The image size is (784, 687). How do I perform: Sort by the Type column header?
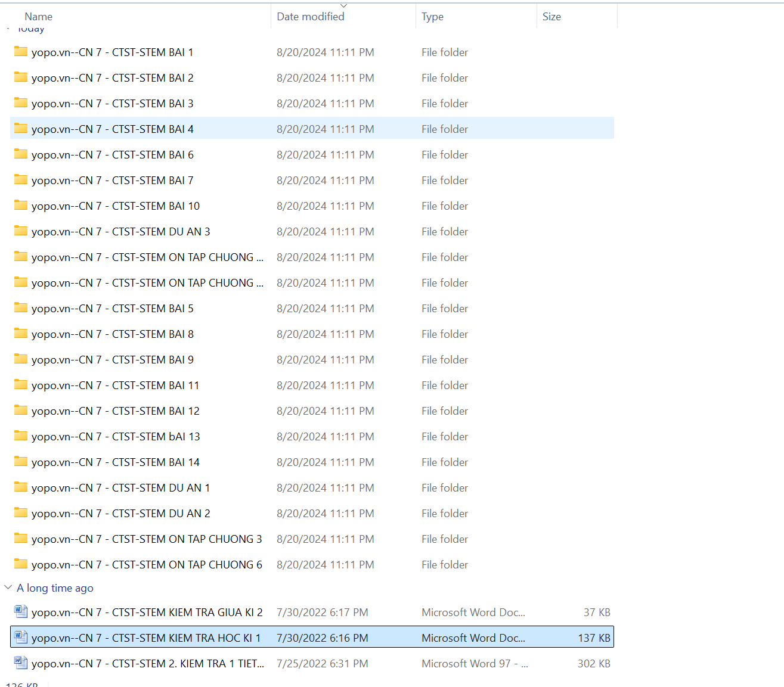tap(432, 17)
